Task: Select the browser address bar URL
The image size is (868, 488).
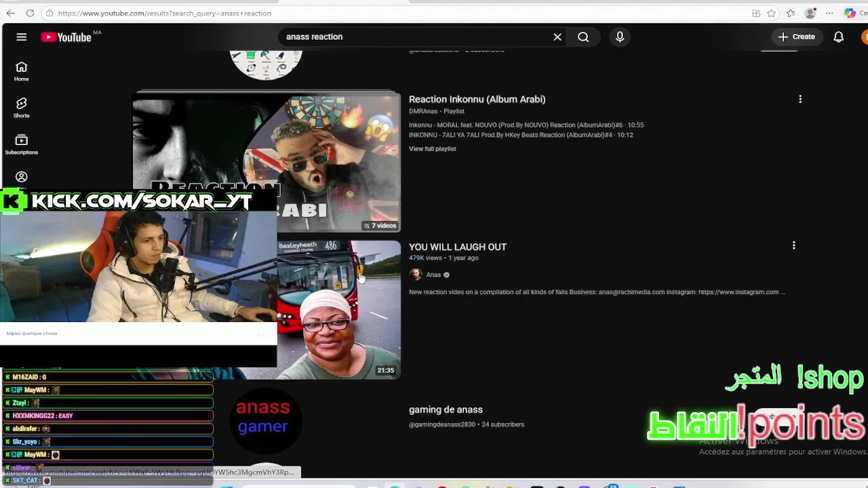Action: [164, 13]
